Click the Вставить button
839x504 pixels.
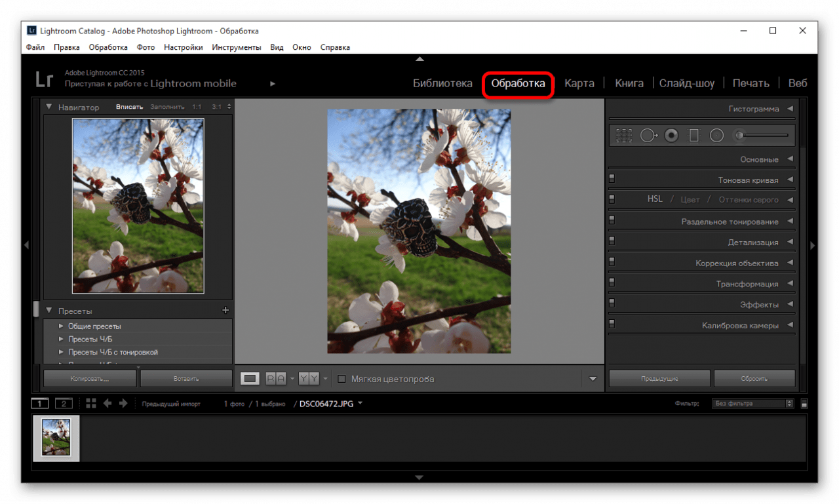pyautogui.click(x=186, y=378)
